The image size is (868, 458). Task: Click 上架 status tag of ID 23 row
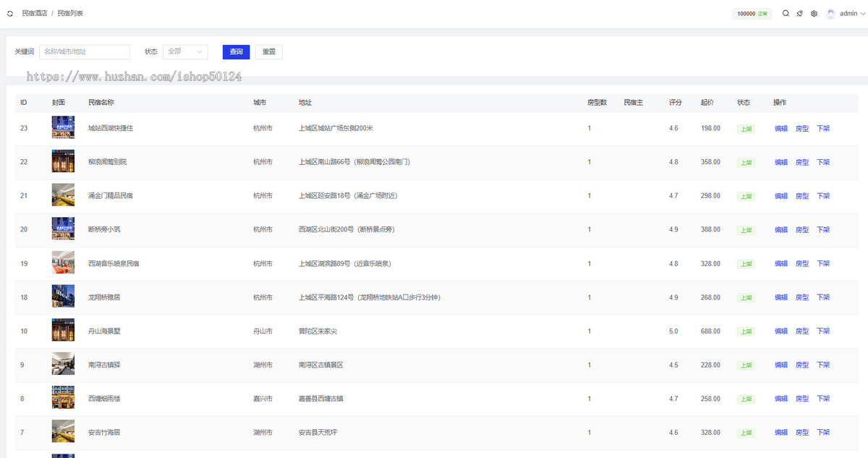(x=746, y=128)
